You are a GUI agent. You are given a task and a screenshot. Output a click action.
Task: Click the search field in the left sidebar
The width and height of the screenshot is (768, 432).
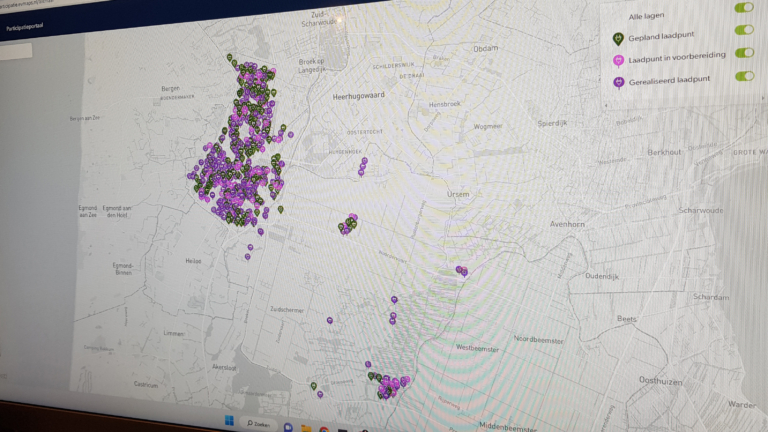15,51
